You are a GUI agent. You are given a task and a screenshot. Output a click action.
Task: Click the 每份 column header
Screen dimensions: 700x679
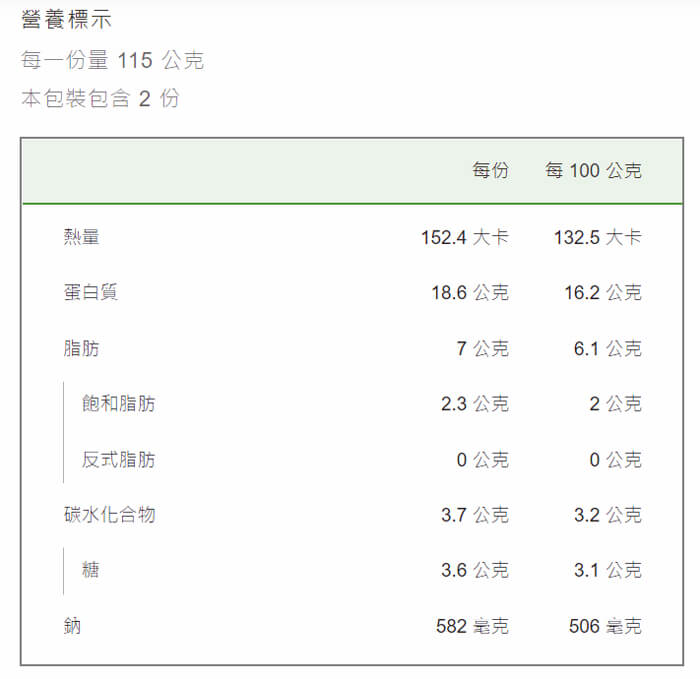pyautogui.click(x=490, y=170)
